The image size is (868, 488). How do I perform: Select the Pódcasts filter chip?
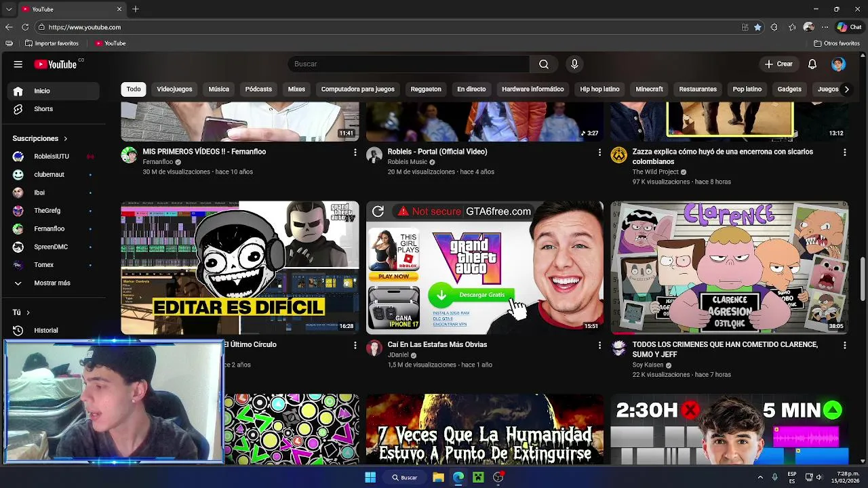pos(258,89)
